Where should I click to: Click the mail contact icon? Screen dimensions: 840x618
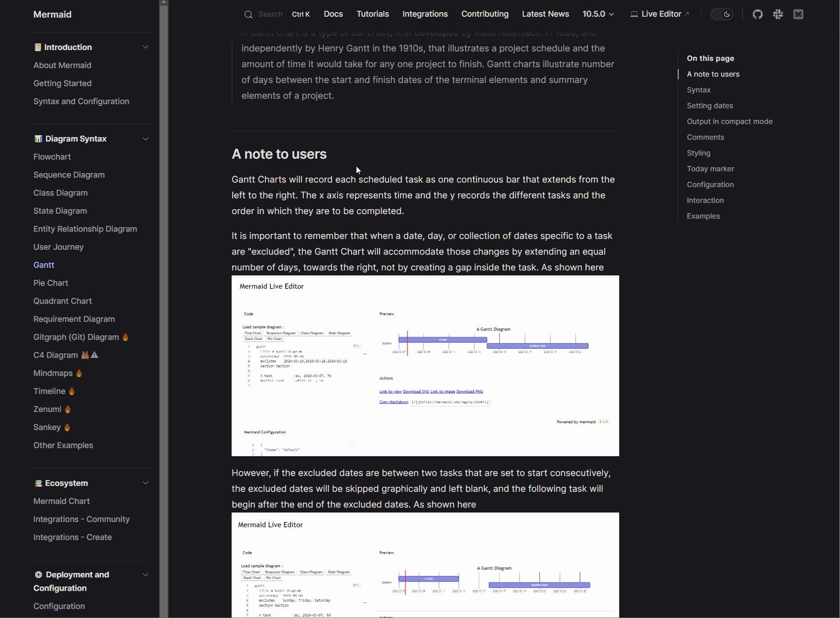pos(798,14)
